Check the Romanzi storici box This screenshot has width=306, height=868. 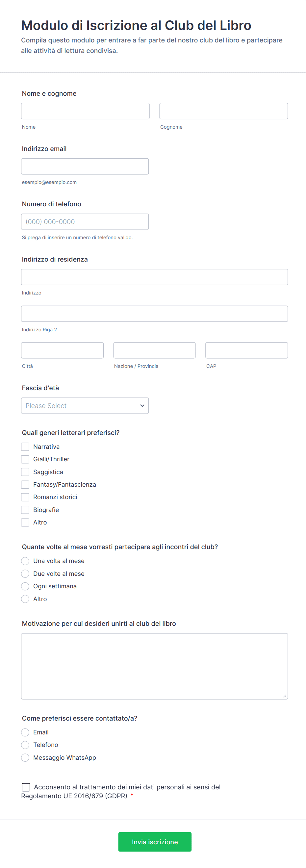(x=25, y=497)
